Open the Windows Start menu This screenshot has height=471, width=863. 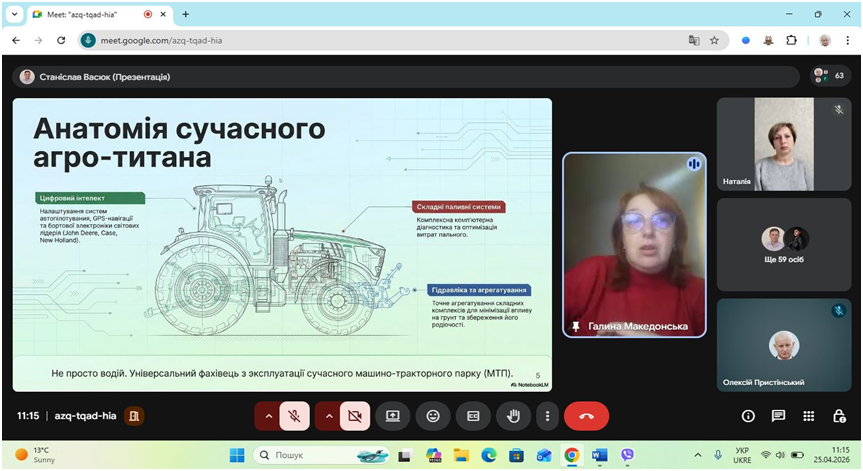[x=237, y=455]
